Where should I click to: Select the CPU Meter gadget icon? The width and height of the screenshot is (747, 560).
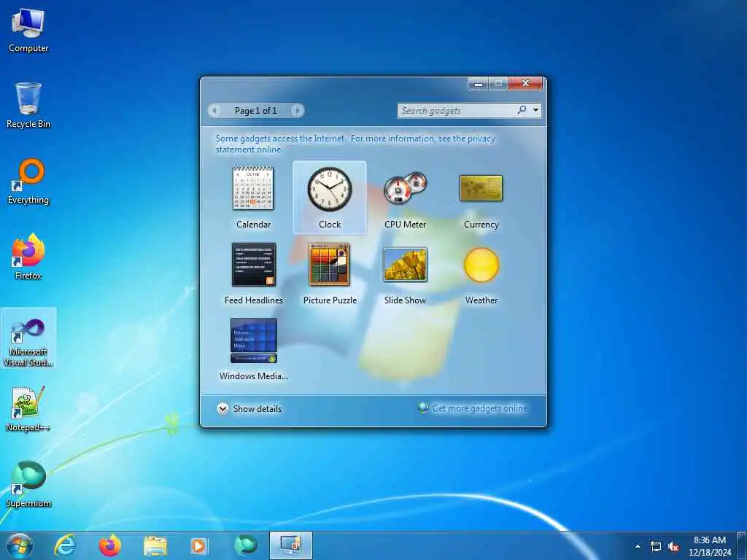[406, 187]
